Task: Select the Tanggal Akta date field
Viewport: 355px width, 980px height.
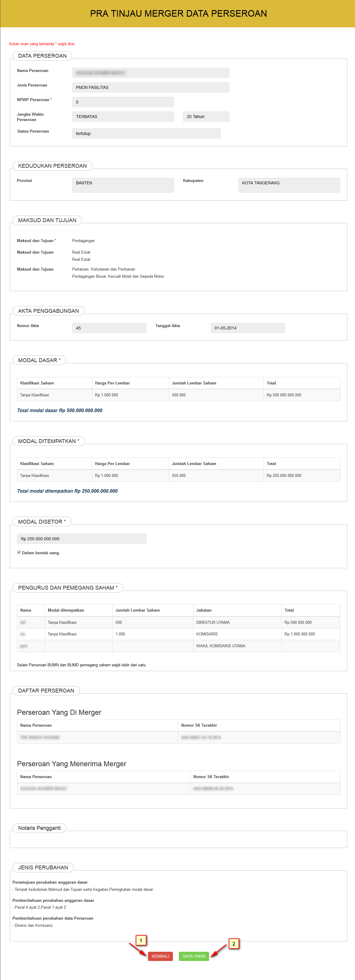Action: coord(247,328)
